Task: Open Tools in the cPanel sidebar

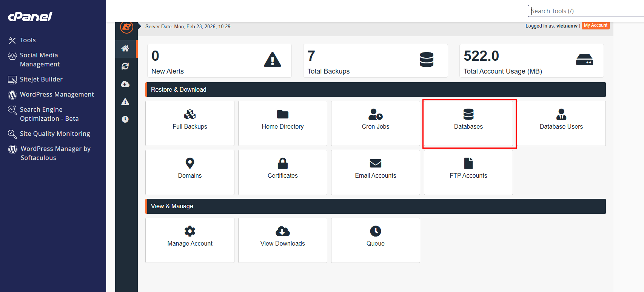Action: (x=28, y=40)
